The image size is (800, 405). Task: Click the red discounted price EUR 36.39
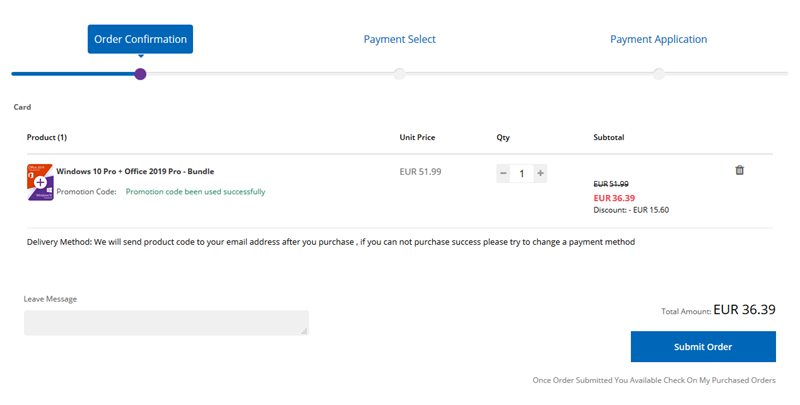614,197
